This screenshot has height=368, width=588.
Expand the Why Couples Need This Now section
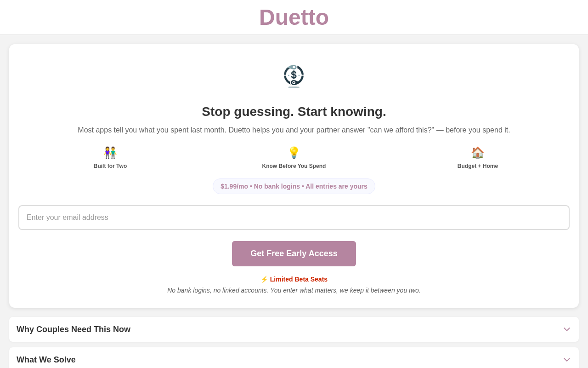[73, 329]
